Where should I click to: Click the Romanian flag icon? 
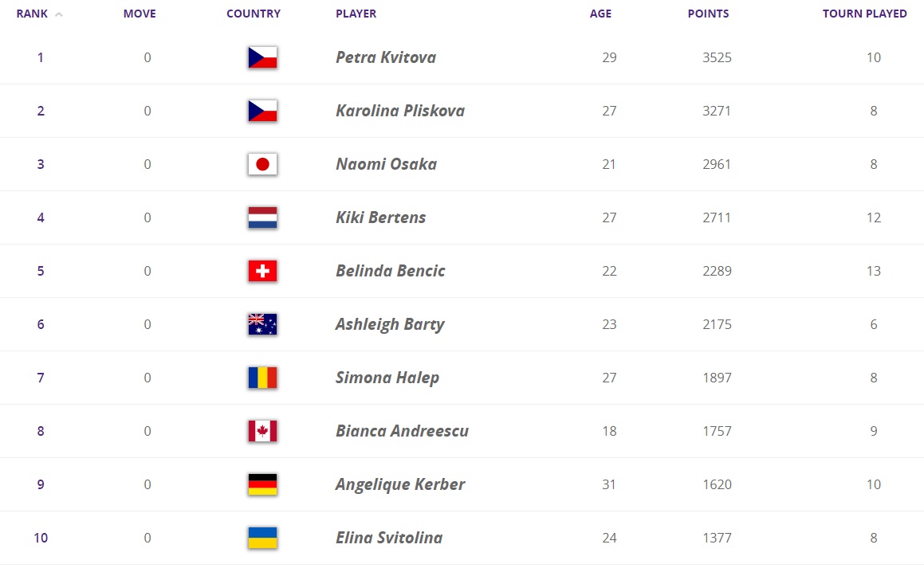tap(262, 378)
